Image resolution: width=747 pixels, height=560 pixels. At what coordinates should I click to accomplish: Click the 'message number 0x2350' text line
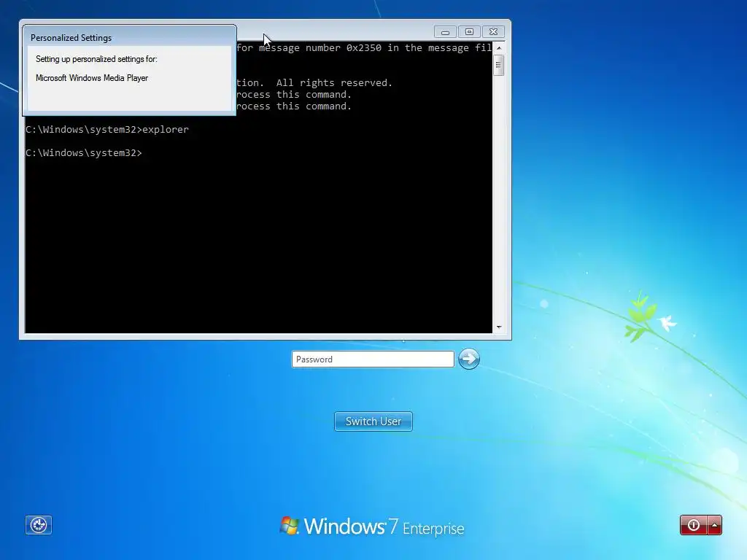[364, 47]
